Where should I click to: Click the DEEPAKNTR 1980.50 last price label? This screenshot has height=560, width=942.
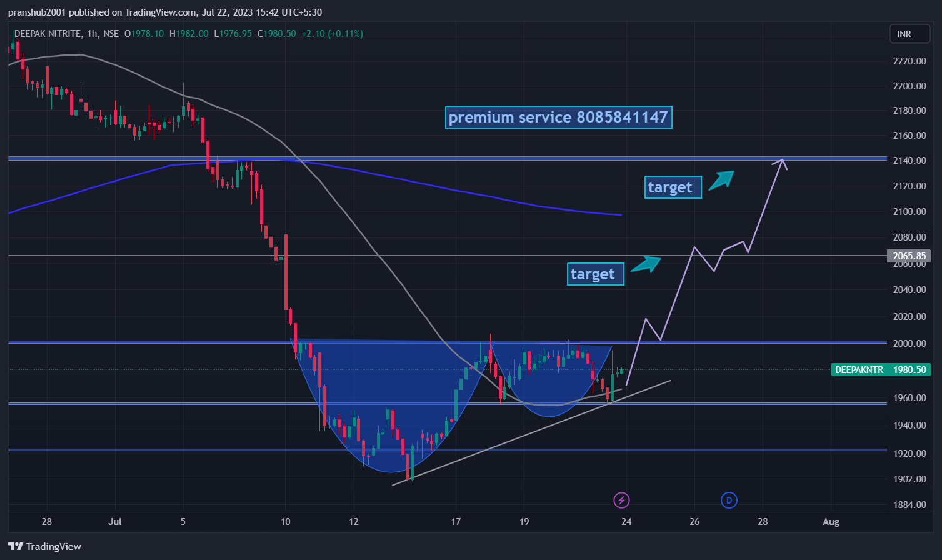point(881,369)
